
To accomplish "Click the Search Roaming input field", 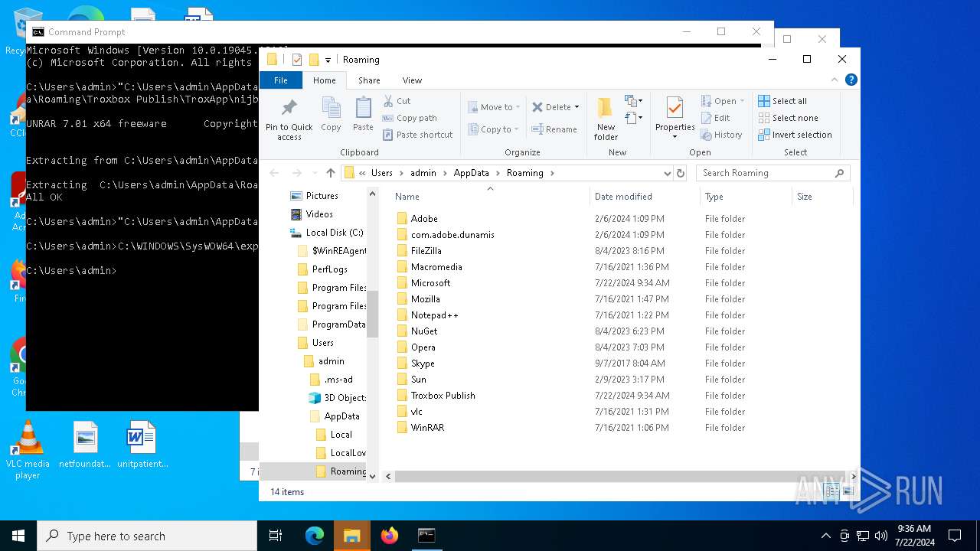I will (773, 173).
